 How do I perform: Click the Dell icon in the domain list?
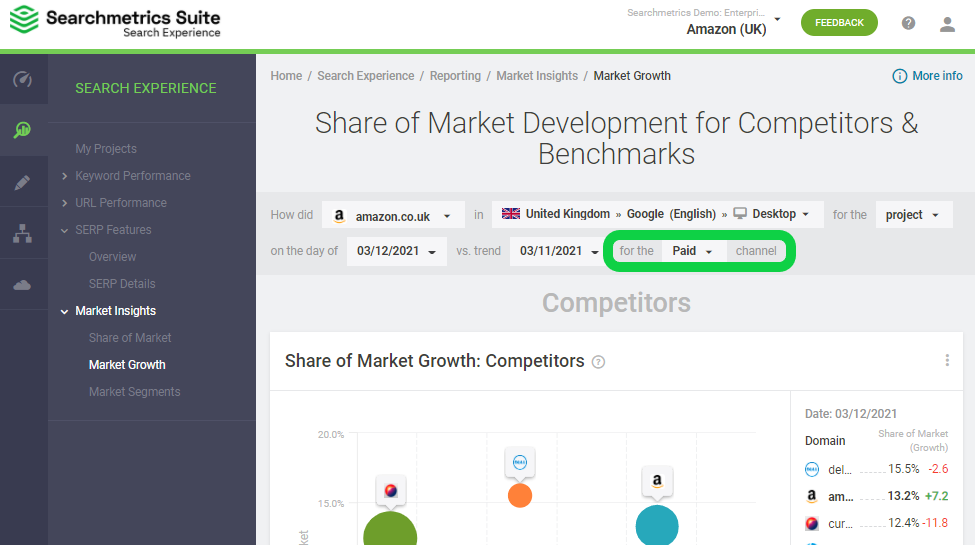812,469
